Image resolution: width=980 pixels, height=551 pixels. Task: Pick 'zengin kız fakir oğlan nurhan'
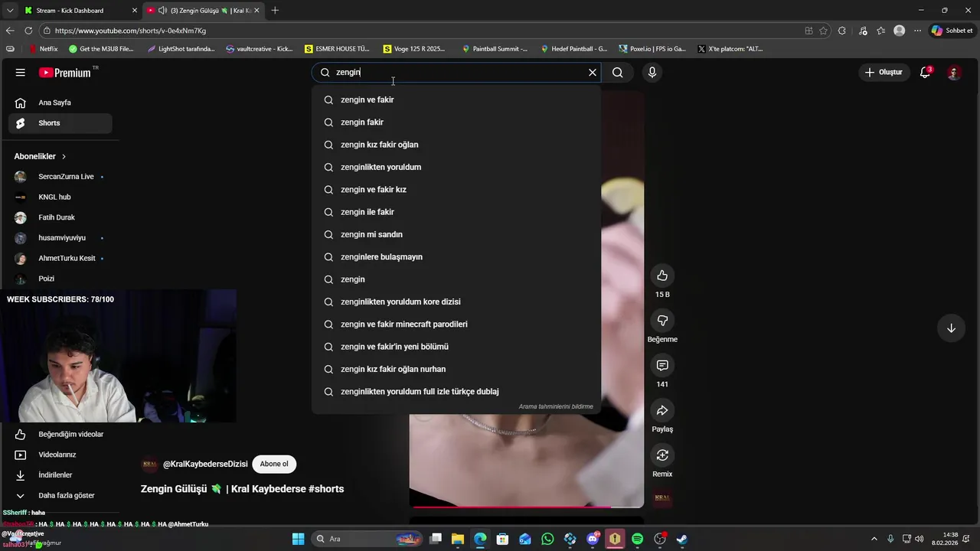456,369
